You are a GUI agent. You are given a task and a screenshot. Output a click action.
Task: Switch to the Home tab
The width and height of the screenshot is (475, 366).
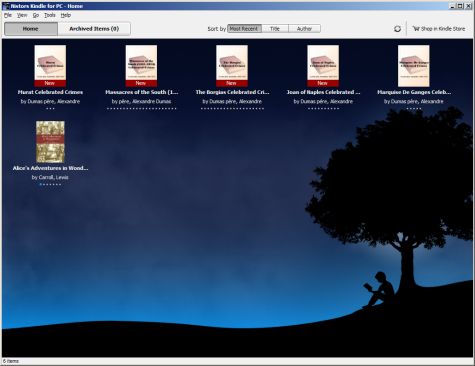pos(31,29)
